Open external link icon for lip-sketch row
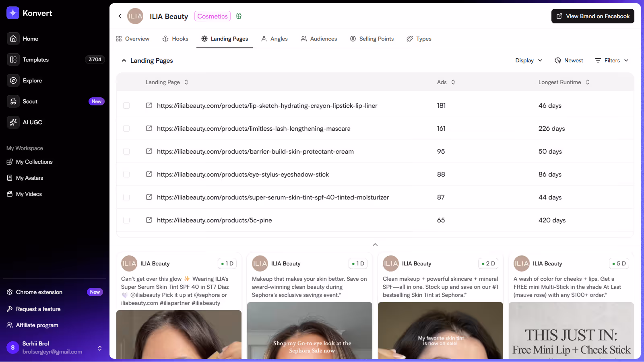 (149, 105)
